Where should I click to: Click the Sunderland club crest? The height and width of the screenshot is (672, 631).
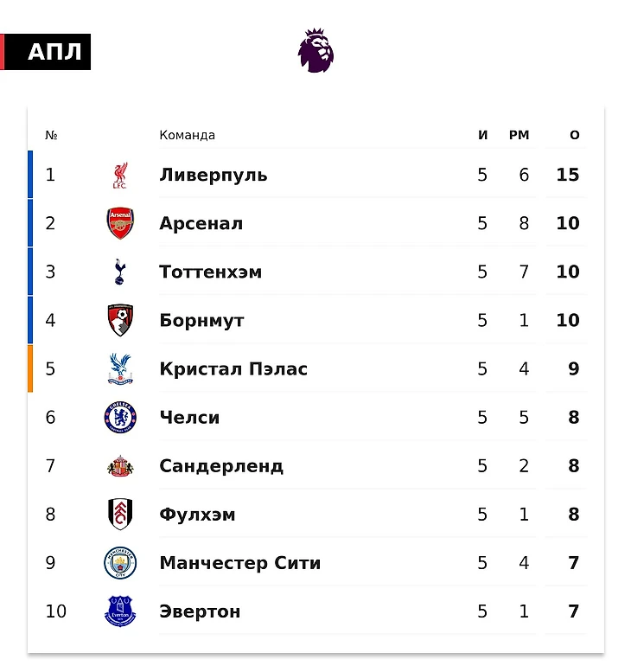click(x=120, y=466)
